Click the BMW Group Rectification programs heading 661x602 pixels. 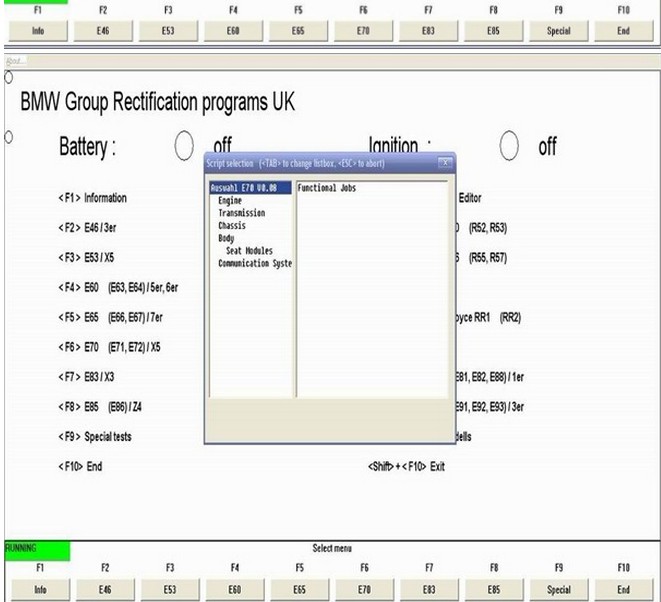click(157, 102)
